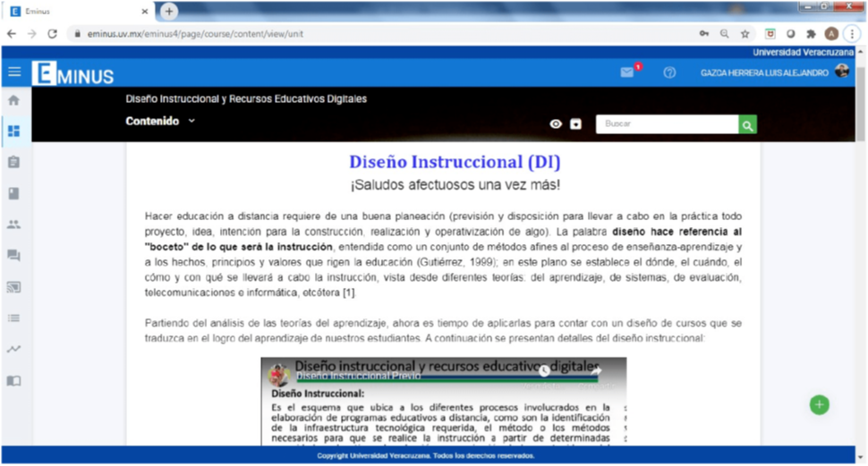The width and height of the screenshot is (868, 466).
Task: Click into the Buscar search field
Action: [x=667, y=124]
